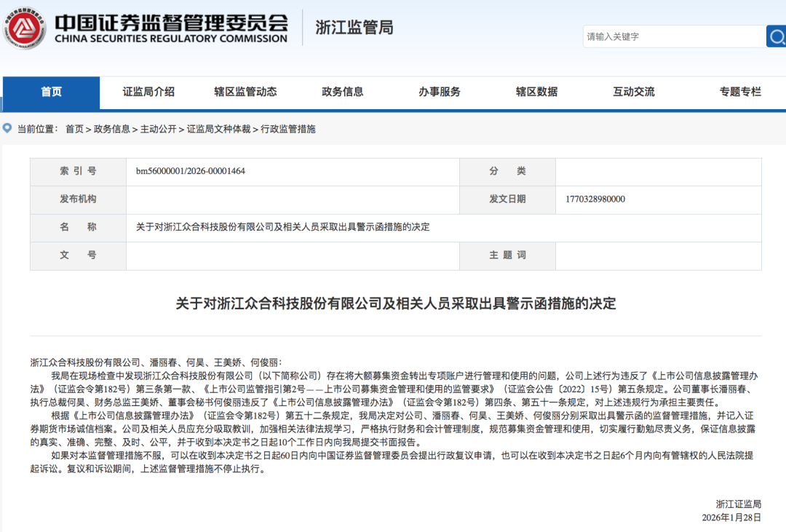Viewport: 786px width, 532px height.
Task: Click the 分类 table label
Action: coord(507,171)
